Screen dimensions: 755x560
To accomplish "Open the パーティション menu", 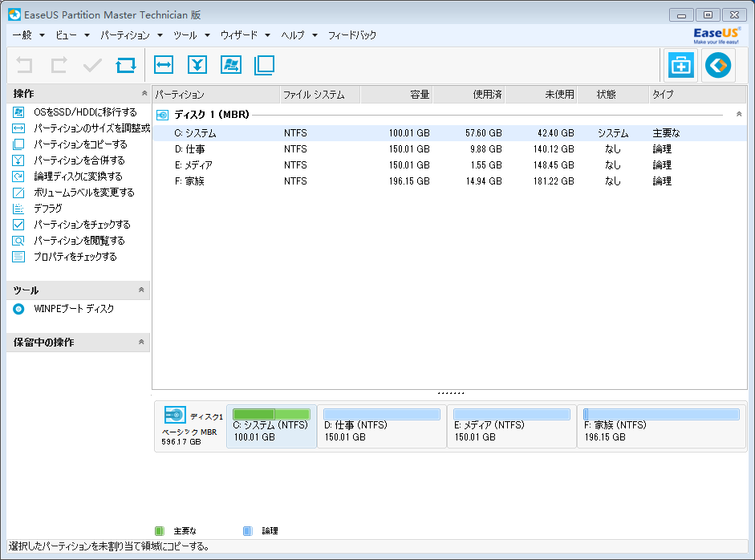I will click(125, 35).
